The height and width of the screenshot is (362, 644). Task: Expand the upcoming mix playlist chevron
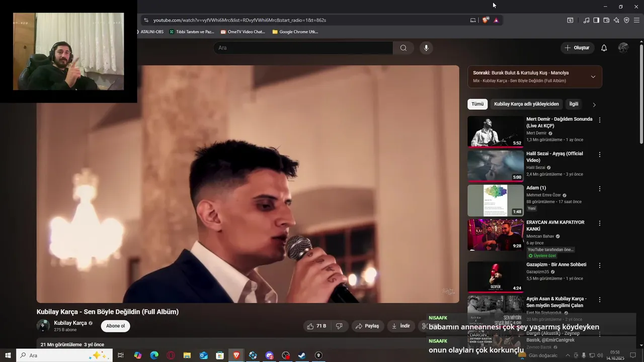pyautogui.click(x=593, y=77)
